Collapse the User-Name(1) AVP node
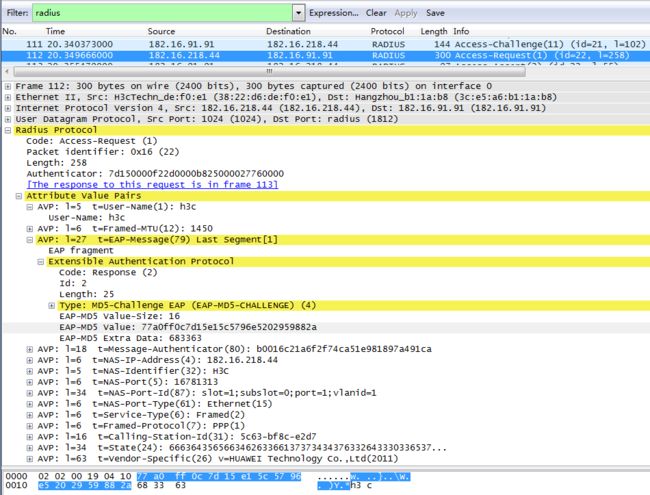This screenshot has height=495, width=650. (x=29, y=207)
